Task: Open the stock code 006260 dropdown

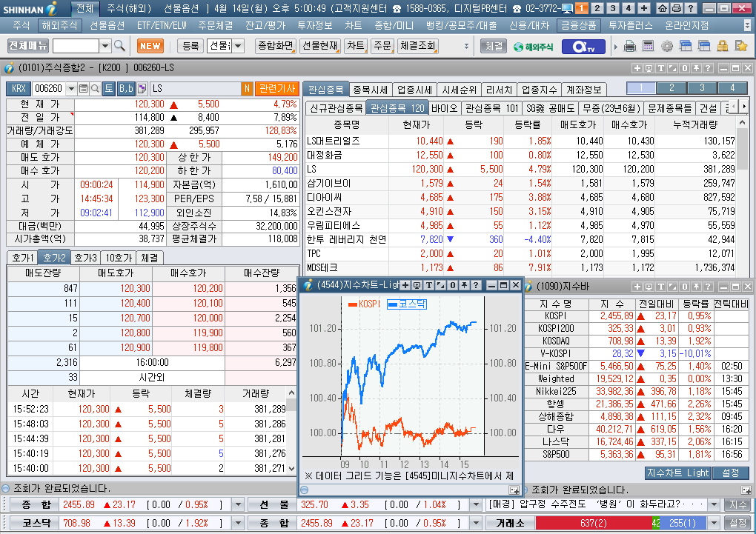Action: click(71, 89)
